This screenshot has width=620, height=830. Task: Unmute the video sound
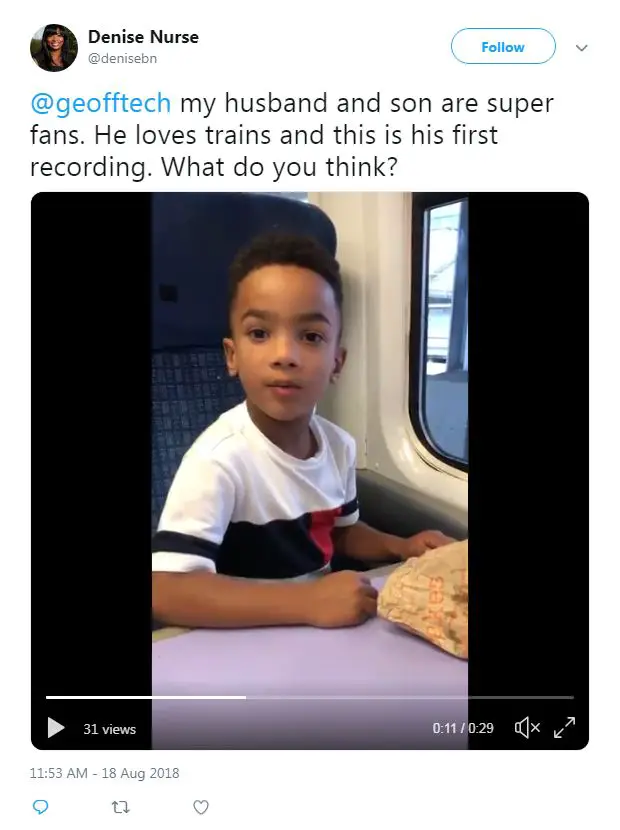(527, 727)
